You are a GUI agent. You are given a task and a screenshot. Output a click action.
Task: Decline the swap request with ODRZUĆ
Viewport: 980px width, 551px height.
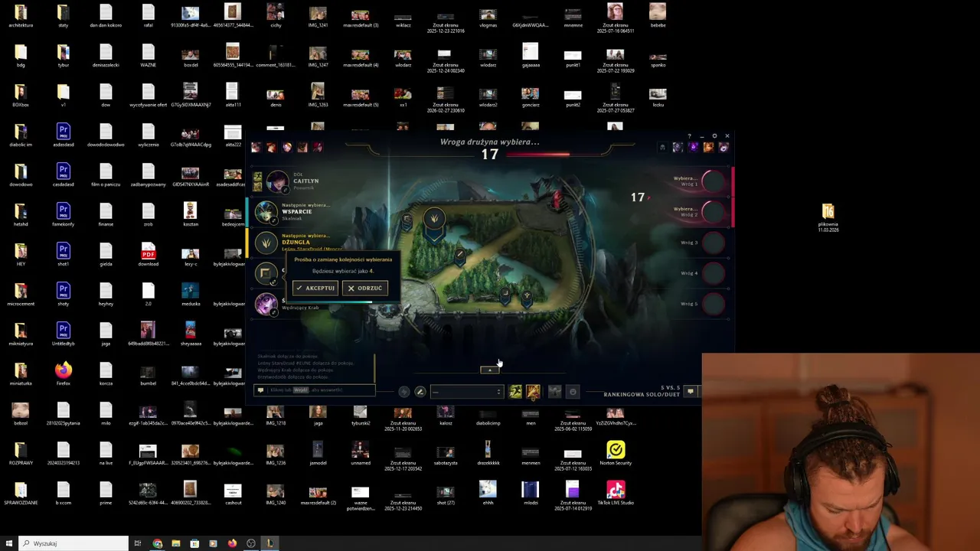365,288
